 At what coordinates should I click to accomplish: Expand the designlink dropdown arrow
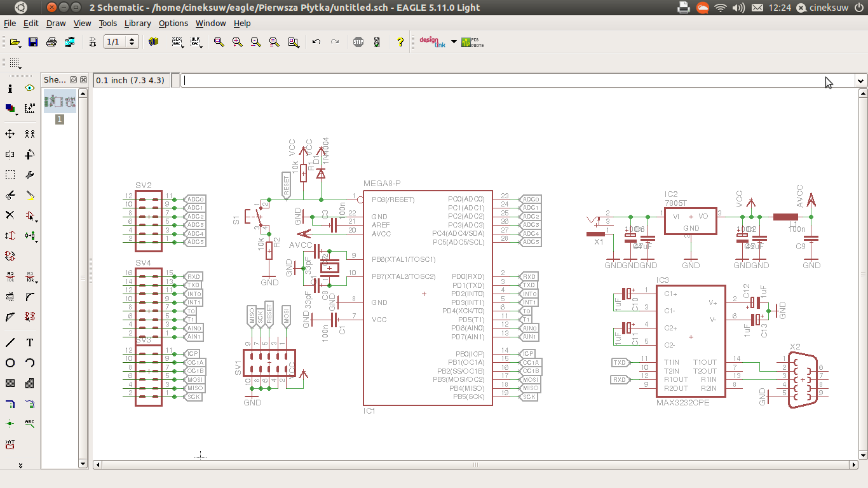tap(454, 42)
